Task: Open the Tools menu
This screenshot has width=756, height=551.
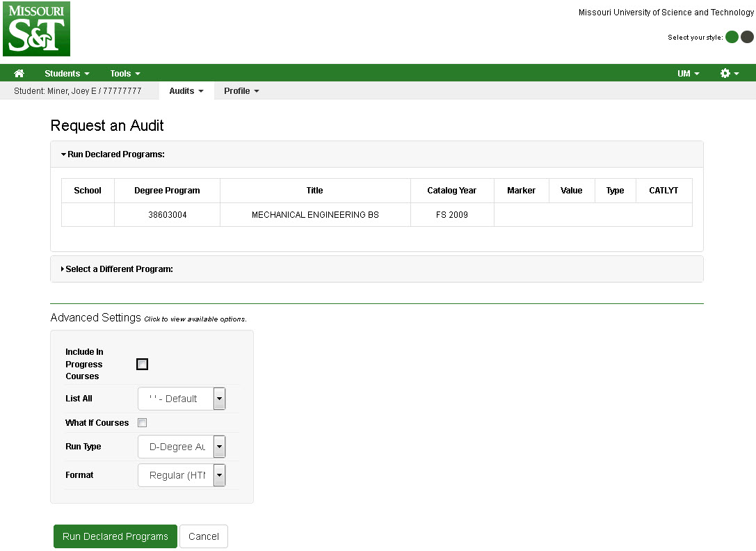Action: (125, 73)
